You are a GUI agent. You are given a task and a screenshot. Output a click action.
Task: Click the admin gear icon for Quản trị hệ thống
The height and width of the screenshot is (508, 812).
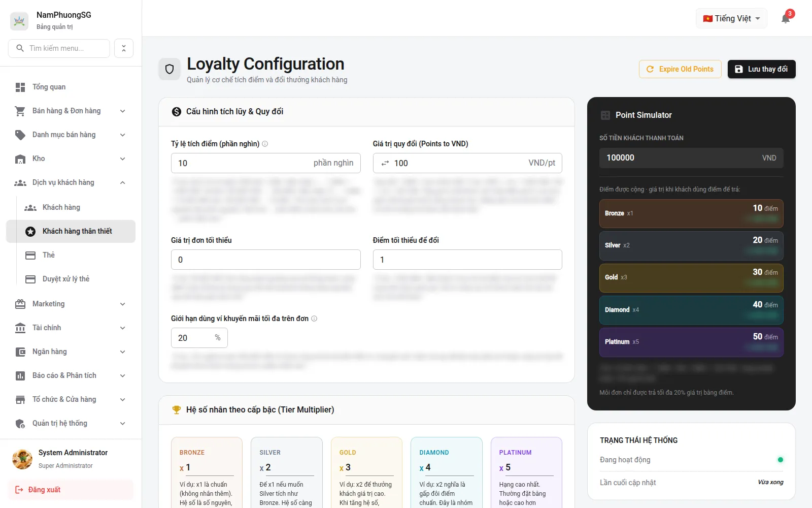[20, 424]
